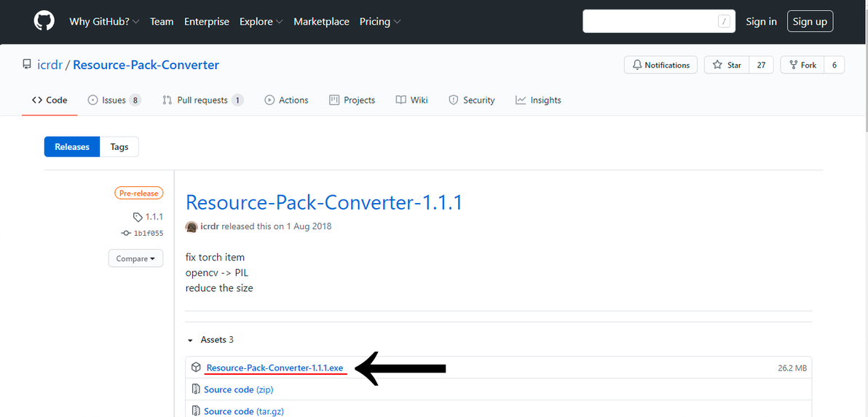Click the zip file icon for Source code
The height and width of the screenshot is (417, 868).
[196, 389]
